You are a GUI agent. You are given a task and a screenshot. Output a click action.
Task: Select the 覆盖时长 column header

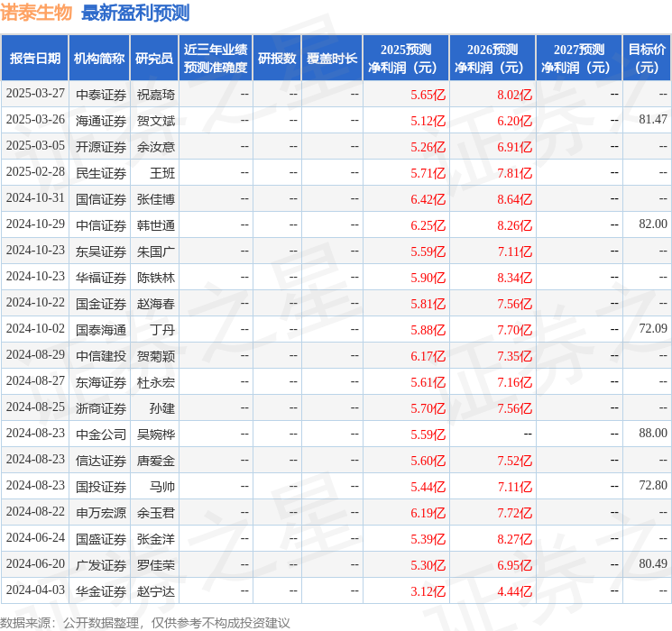[x=332, y=59]
